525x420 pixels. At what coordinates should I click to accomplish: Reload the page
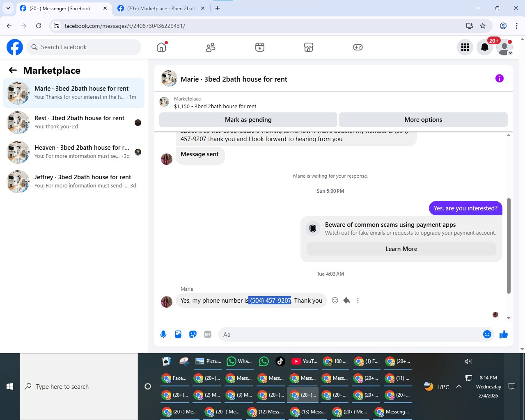(39, 26)
